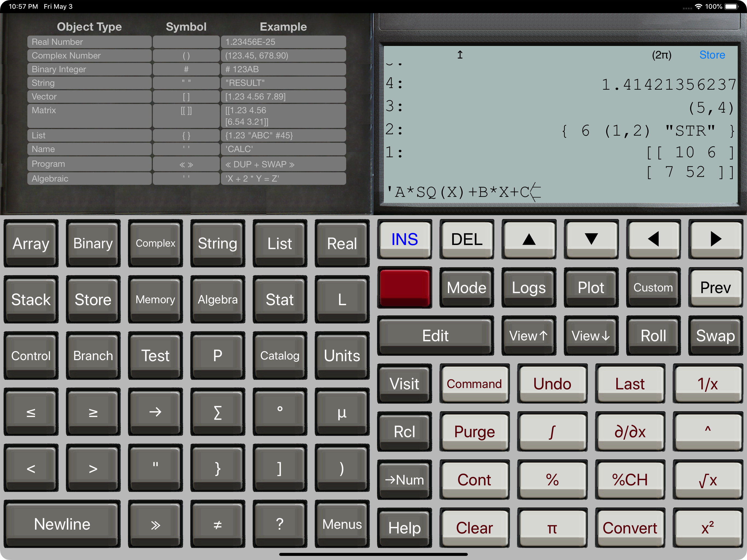Tap the up arrow cursor key

click(x=529, y=239)
